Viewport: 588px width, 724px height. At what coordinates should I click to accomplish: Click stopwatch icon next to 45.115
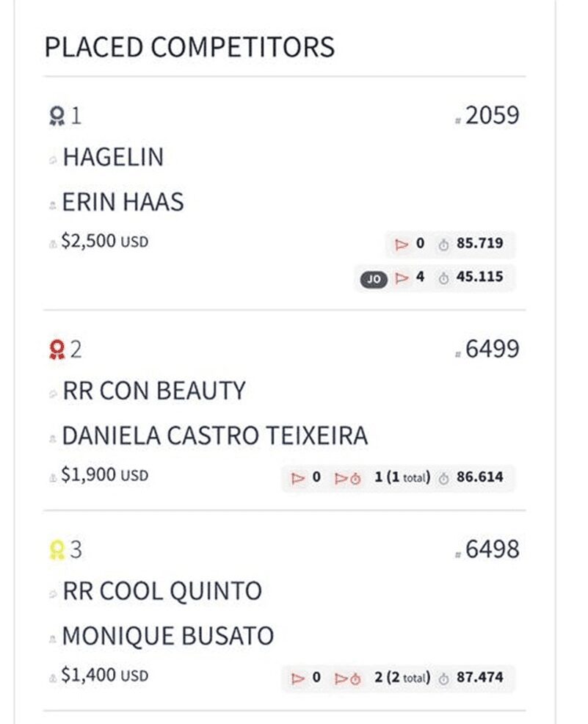pyautogui.click(x=443, y=278)
